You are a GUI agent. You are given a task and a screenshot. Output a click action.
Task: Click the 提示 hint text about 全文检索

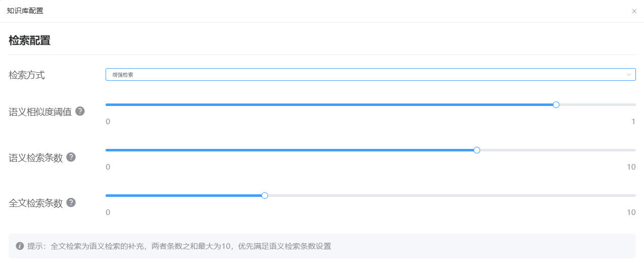pos(179,246)
